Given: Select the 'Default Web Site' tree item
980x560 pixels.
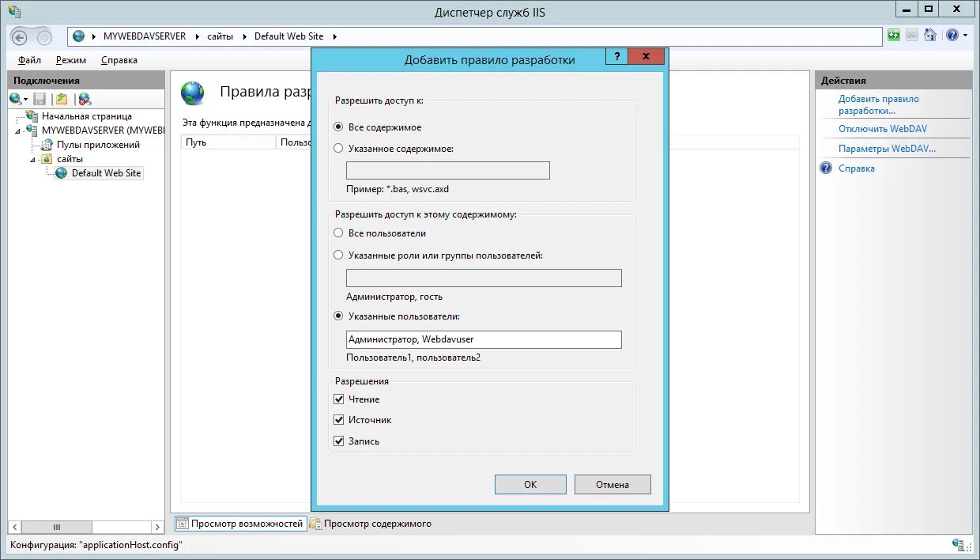Looking at the screenshot, I should (x=106, y=173).
